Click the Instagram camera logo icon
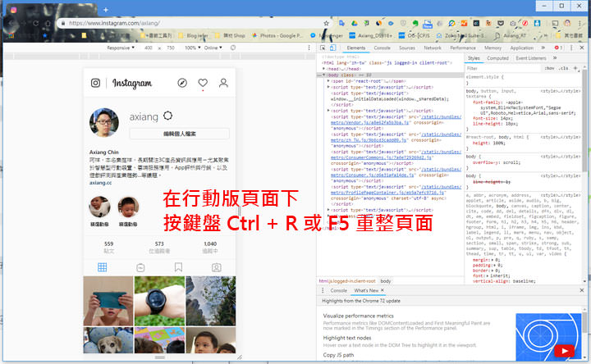Screen dimensions: 591x364 pyautogui.click(x=95, y=83)
